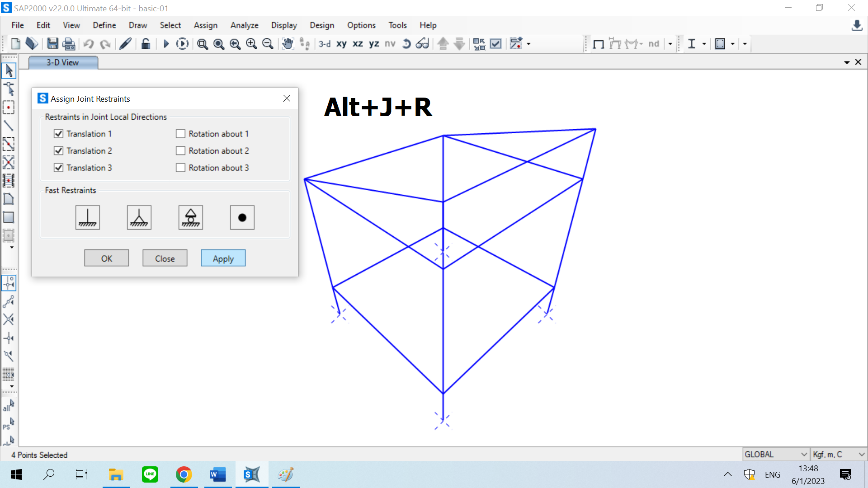Open Google Chrome from the taskbar
This screenshot has height=488, width=868.
point(184,474)
